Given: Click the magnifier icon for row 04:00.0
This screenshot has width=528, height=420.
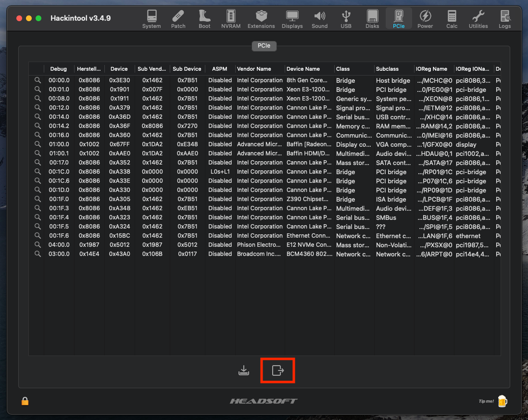Looking at the screenshot, I should pyautogui.click(x=38, y=244).
